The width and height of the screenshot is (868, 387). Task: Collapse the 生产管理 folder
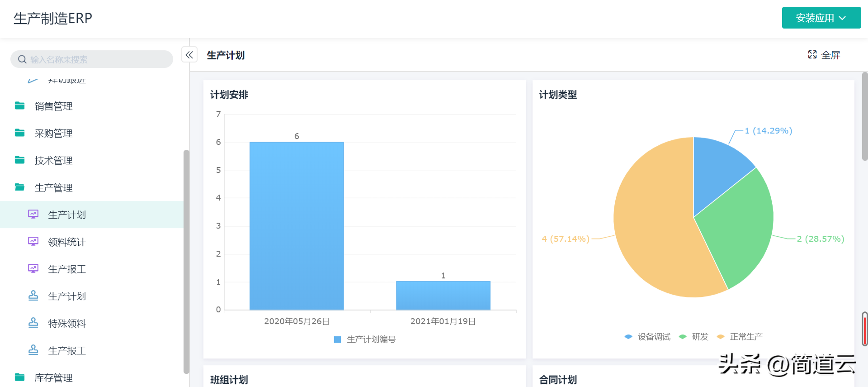click(x=53, y=188)
